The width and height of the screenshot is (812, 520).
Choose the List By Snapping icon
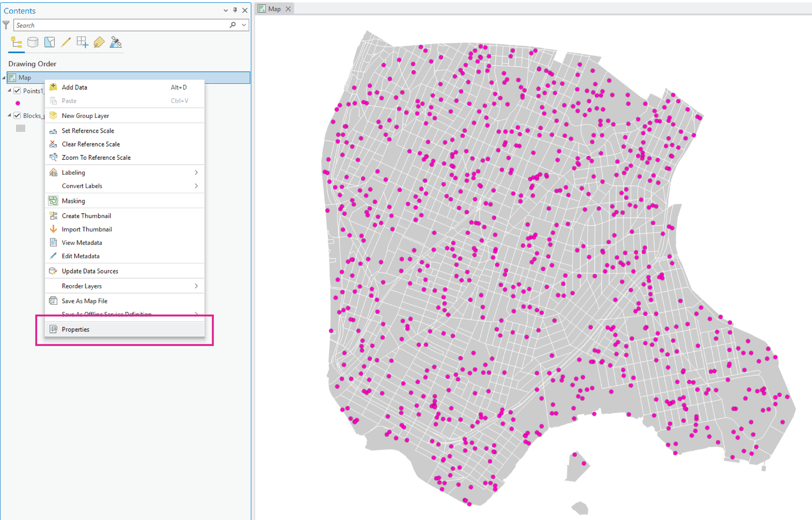pos(82,42)
